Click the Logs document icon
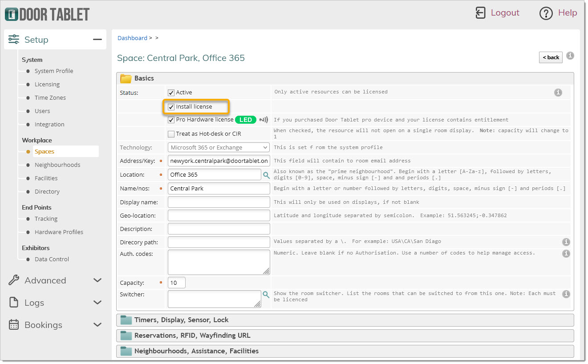 [14, 303]
